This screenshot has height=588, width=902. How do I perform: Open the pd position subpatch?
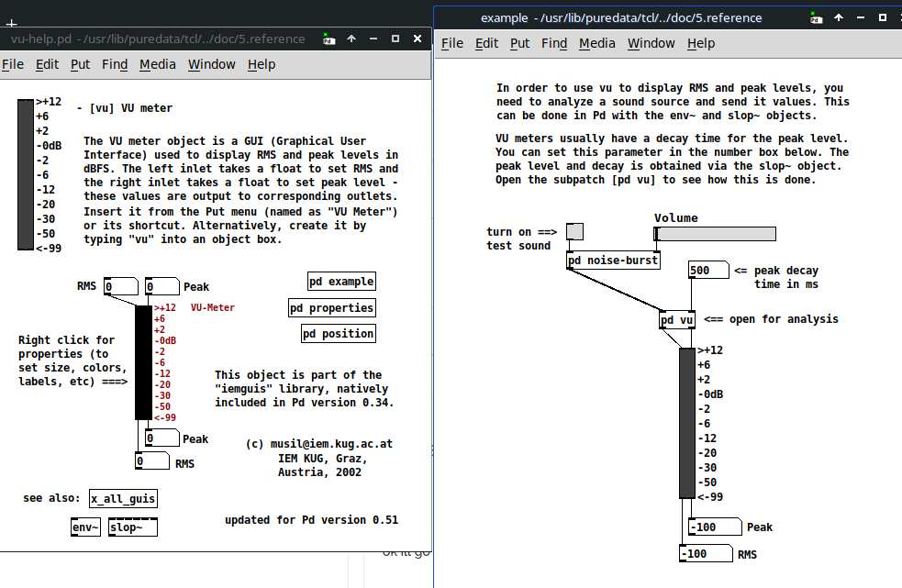coord(339,334)
